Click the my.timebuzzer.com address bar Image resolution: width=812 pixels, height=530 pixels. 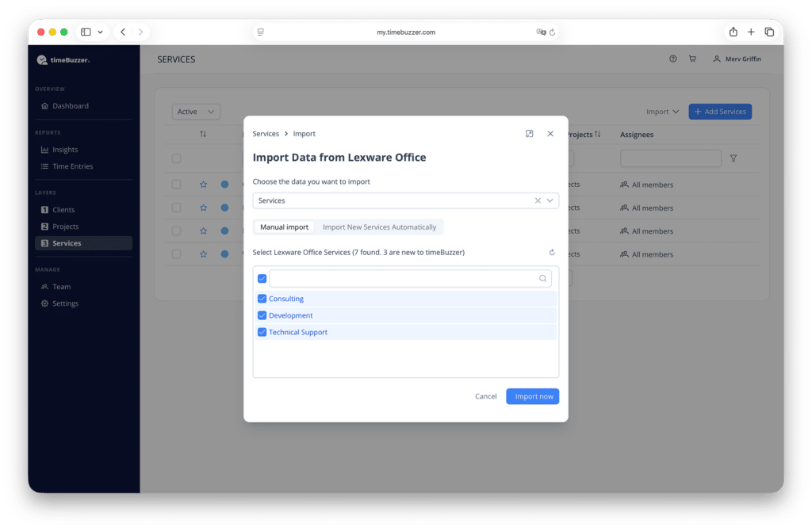[x=406, y=32]
